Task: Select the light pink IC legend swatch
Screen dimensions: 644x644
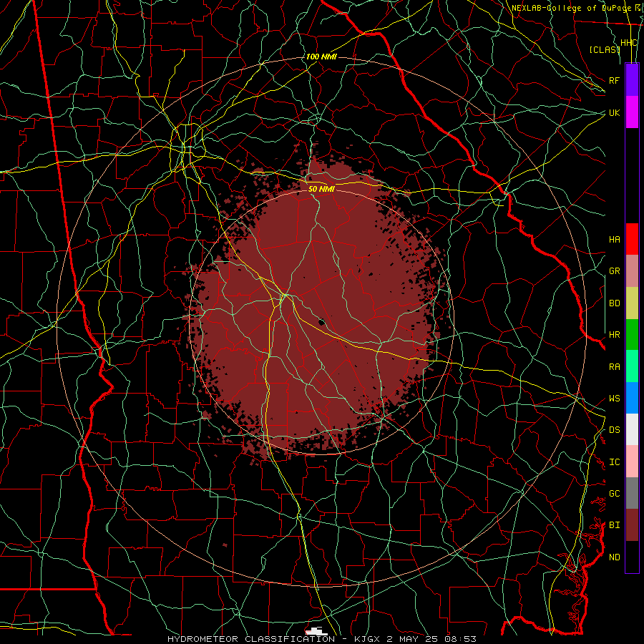Action: (x=632, y=462)
